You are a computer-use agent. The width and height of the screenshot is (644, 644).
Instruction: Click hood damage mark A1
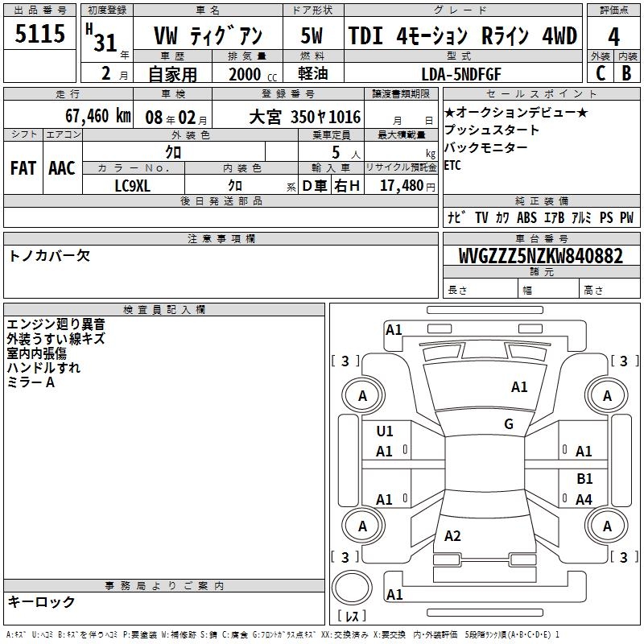(x=519, y=387)
